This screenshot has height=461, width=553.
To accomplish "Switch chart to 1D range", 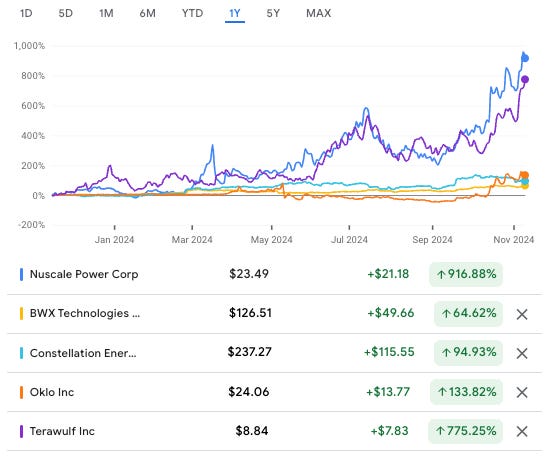I will (26, 13).
